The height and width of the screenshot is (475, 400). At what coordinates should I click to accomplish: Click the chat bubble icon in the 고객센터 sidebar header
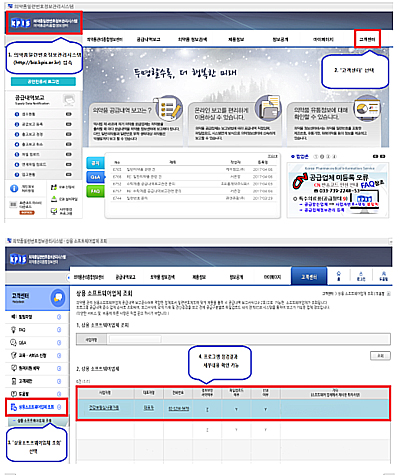[58, 298]
